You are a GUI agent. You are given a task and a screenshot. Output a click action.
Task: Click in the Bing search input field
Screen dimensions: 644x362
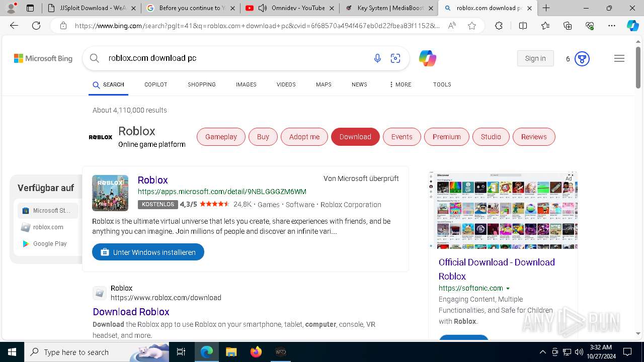coord(236,58)
